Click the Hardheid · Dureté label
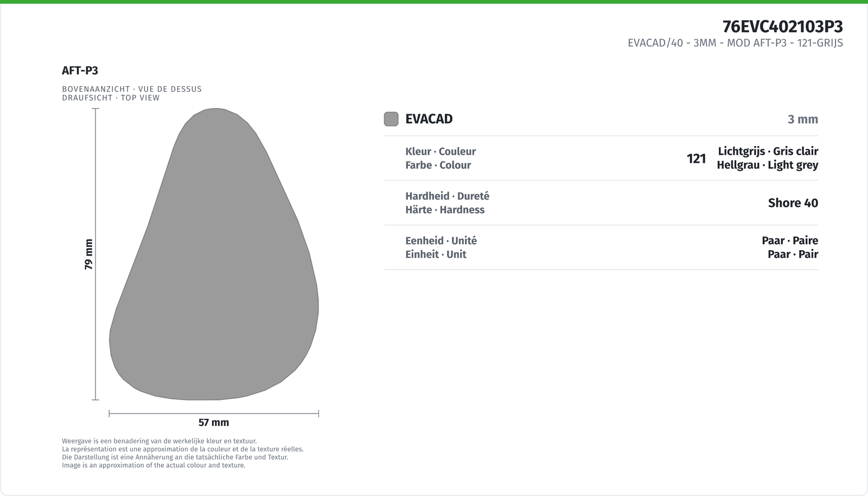This screenshot has width=868, height=496. pos(447,196)
